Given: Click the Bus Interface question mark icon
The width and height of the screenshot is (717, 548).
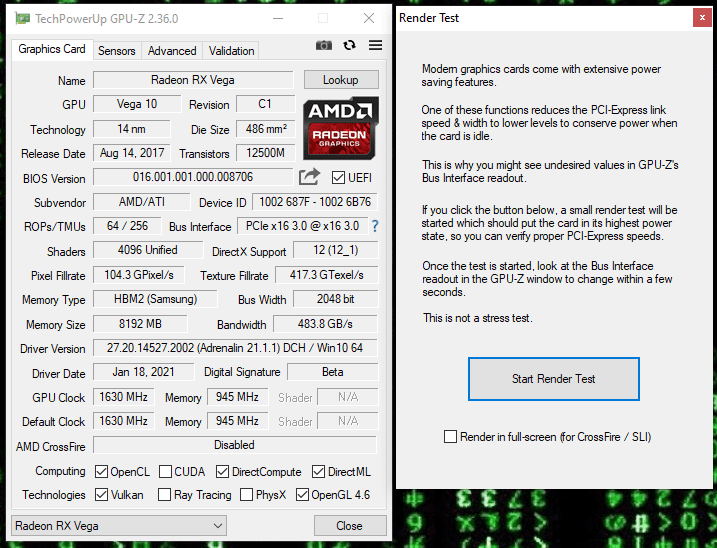Looking at the screenshot, I should pyautogui.click(x=375, y=226).
